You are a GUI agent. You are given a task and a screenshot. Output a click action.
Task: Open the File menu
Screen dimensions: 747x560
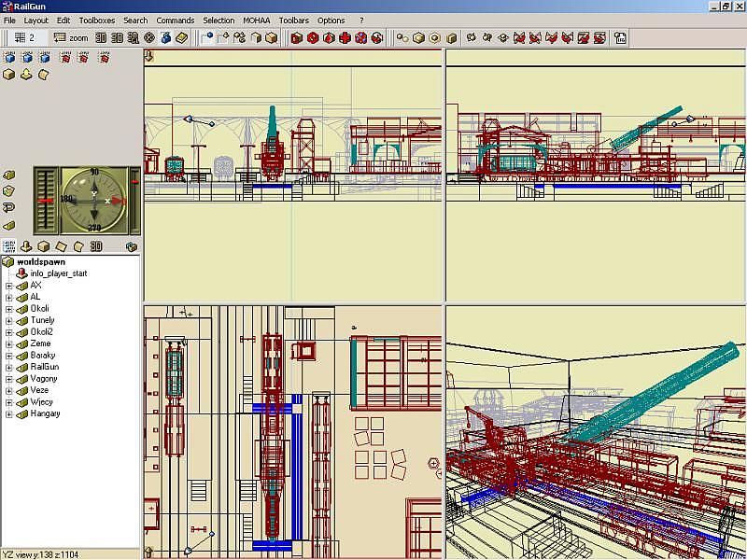pyautogui.click(x=9, y=21)
